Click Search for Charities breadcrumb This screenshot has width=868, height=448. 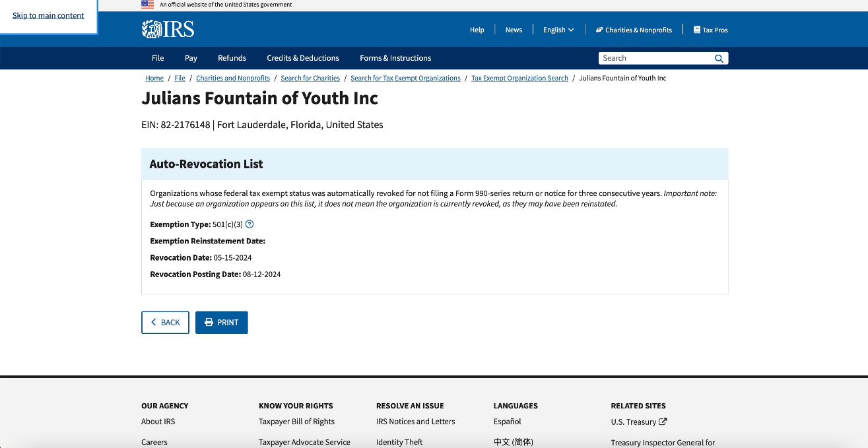point(310,79)
